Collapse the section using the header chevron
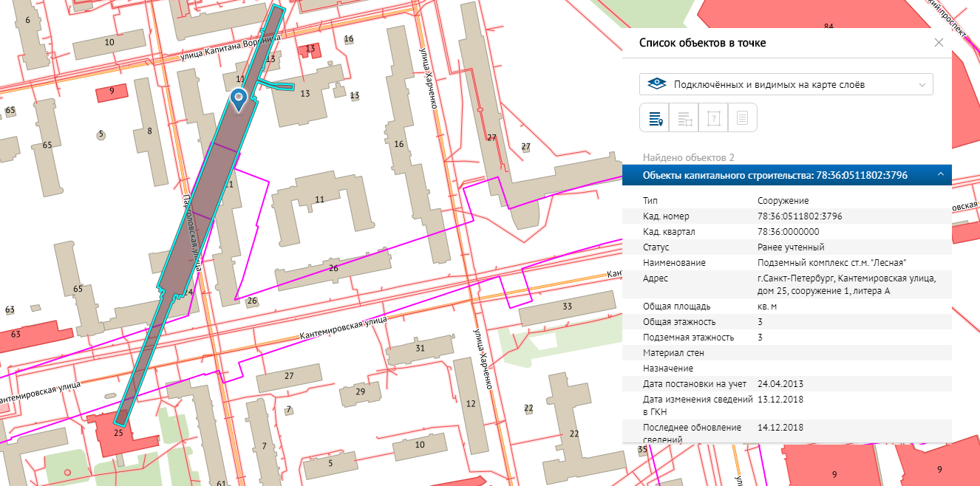This screenshot has width=980, height=486. [x=940, y=174]
